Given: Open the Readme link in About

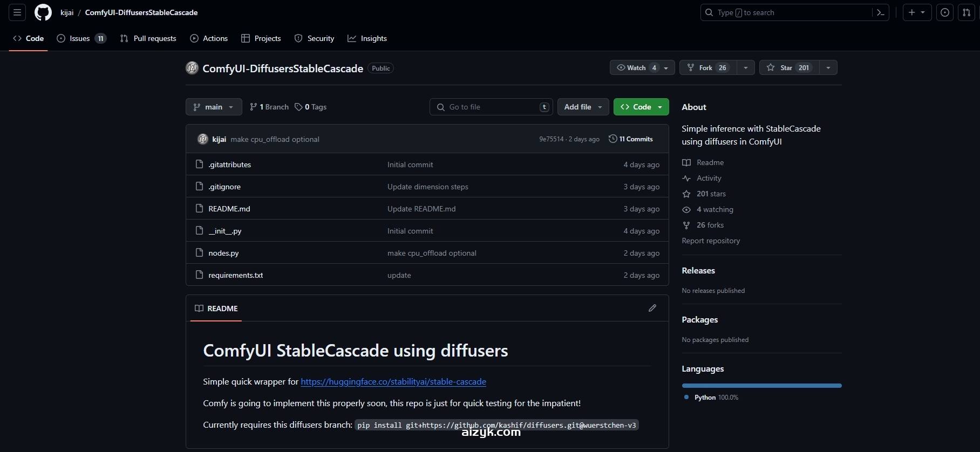Looking at the screenshot, I should click(703, 162).
